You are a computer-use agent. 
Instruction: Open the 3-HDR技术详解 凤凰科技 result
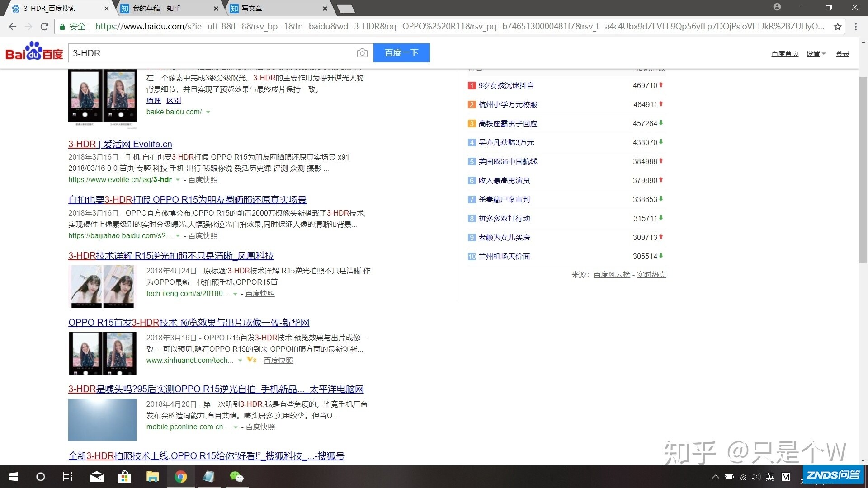171,256
